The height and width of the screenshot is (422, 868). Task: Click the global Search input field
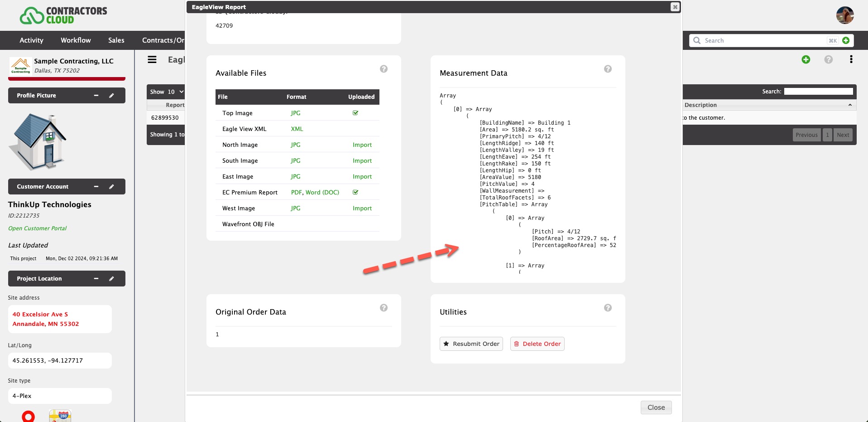click(x=765, y=40)
